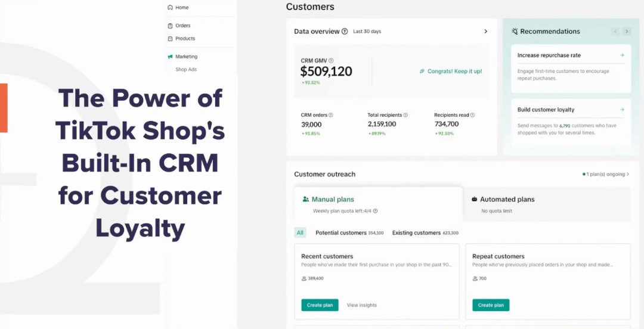Image resolution: width=644 pixels, height=329 pixels.
Task: Create plan for Recent customers
Action: point(320,305)
